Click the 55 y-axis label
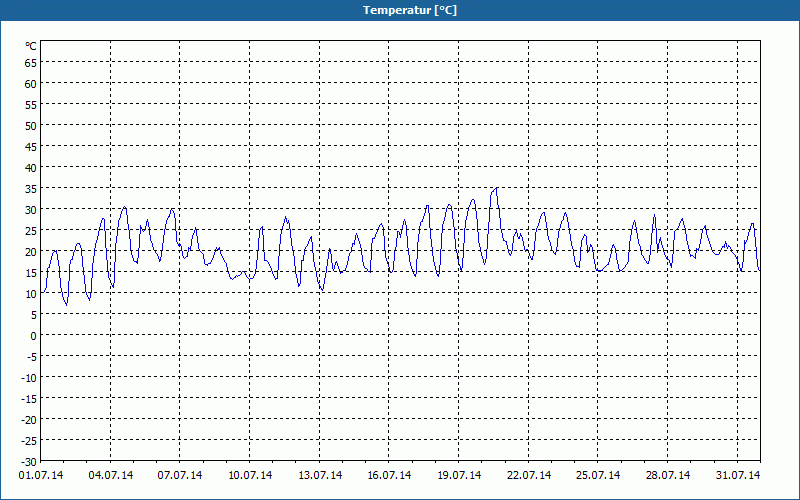The width and height of the screenshot is (800, 500). click(x=31, y=105)
